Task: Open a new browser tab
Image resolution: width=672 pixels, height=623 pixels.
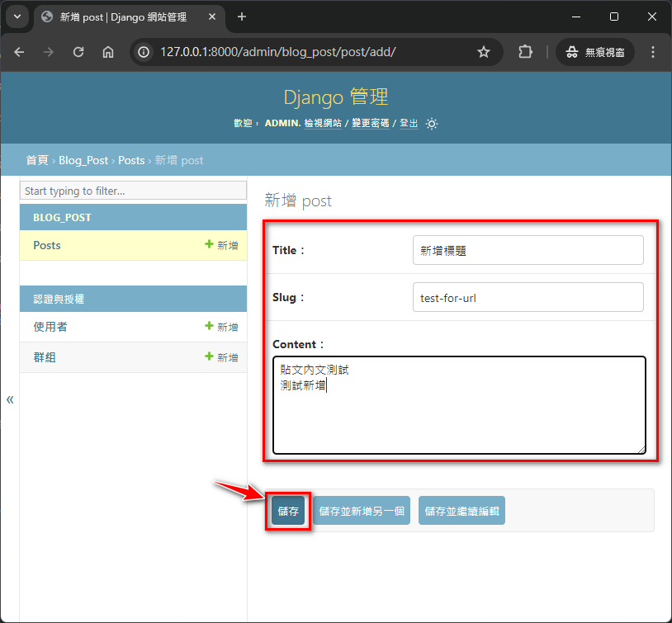Action: 242,17
